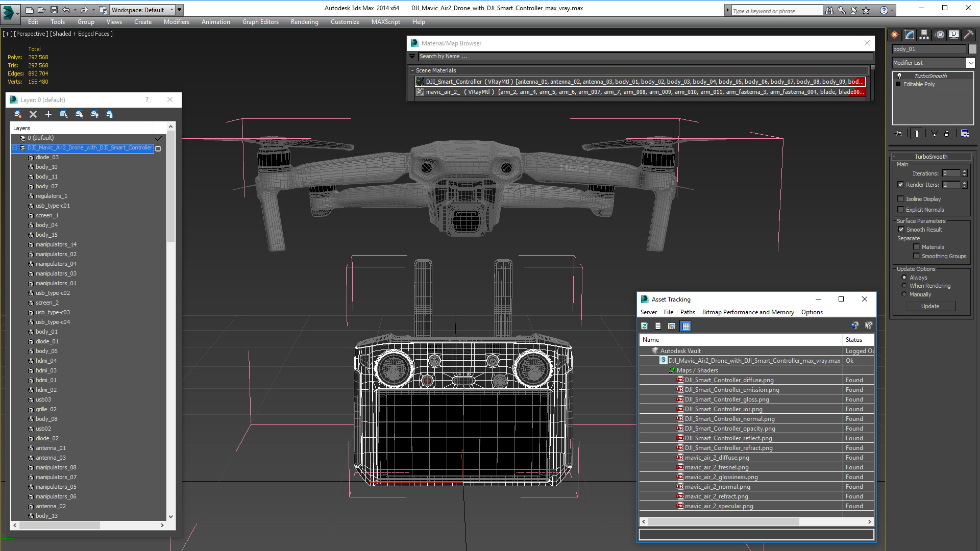
Task: Open the Workspace Default dropdown
Action: tap(143, 10)
